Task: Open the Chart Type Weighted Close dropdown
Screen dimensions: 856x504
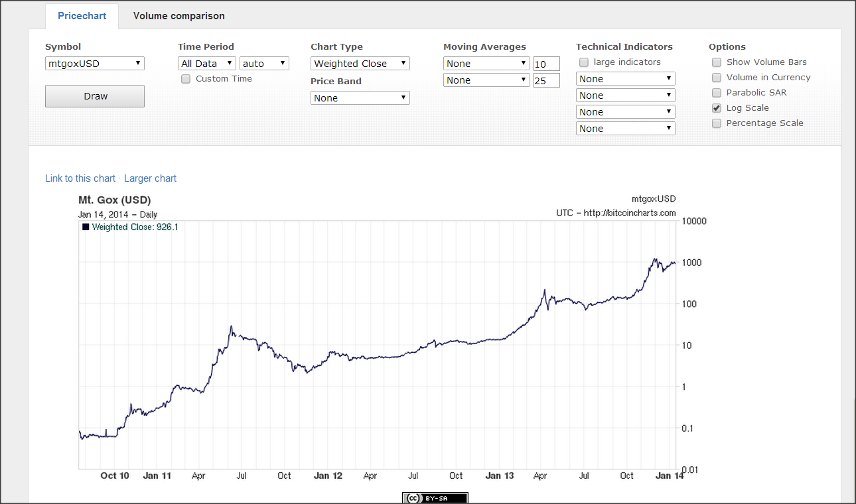Action: 360,64
